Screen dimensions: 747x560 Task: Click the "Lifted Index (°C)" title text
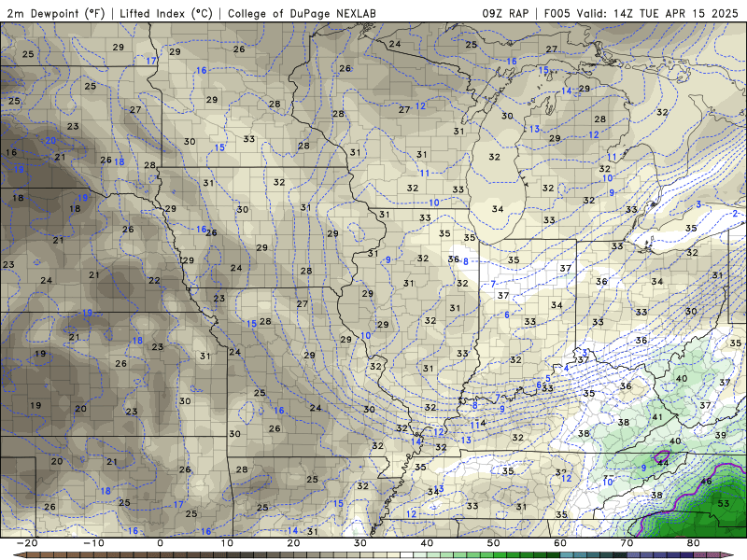(x=166, y=13)
